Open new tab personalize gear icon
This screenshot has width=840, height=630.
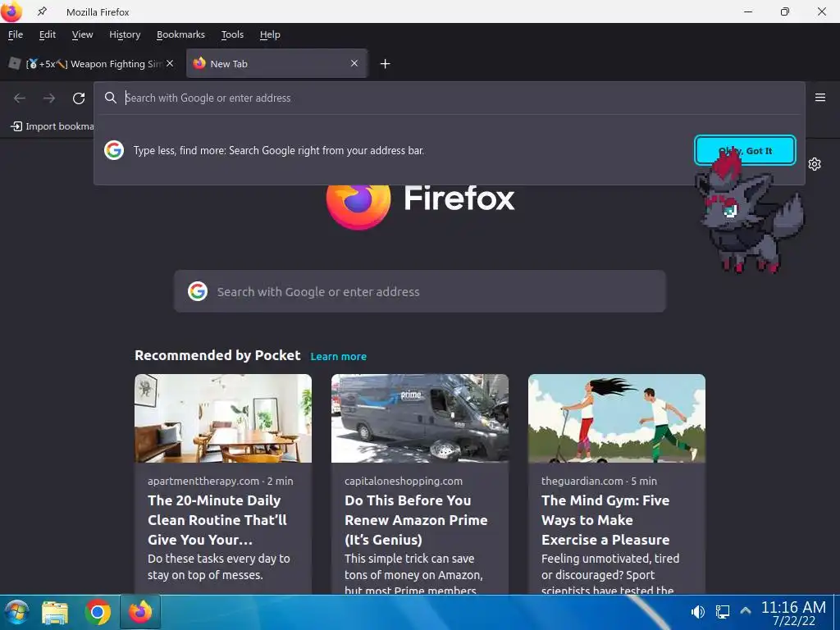815,164
